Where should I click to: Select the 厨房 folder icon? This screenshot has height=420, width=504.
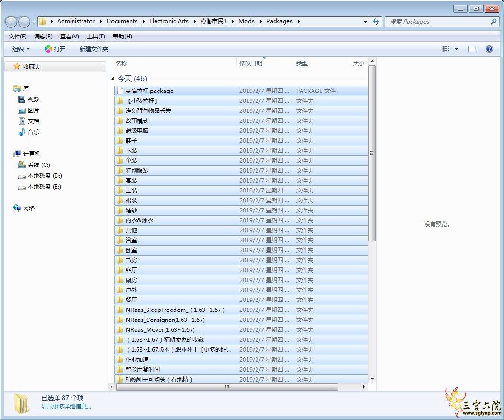click(x=120, y=280)
